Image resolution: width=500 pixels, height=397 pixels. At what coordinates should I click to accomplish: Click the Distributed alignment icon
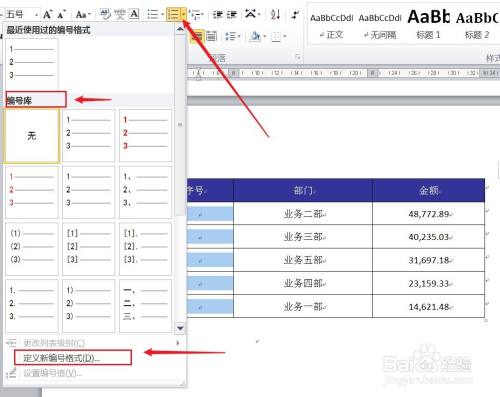(x=211, y=36)
